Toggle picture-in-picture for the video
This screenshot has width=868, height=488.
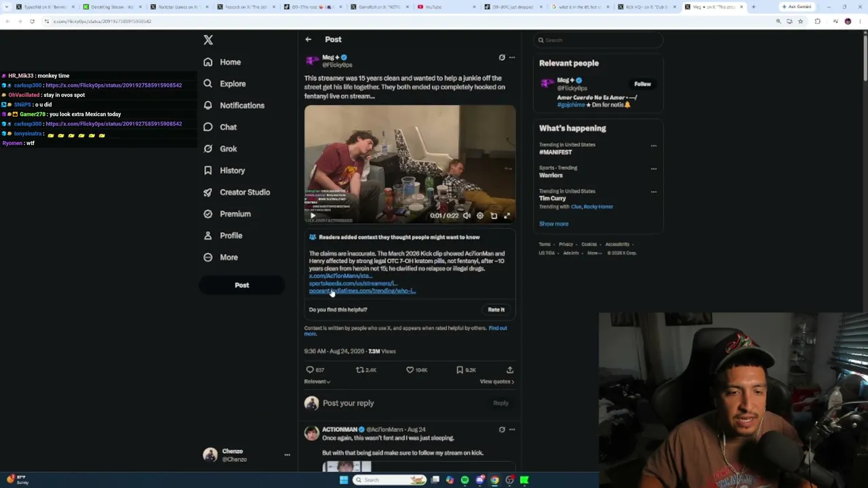(x=494, y=216)
